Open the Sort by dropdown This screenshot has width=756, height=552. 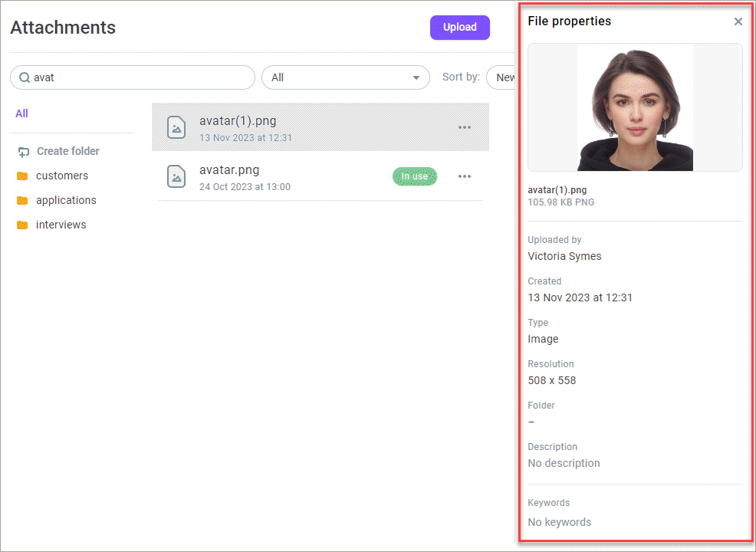point(501,77)
